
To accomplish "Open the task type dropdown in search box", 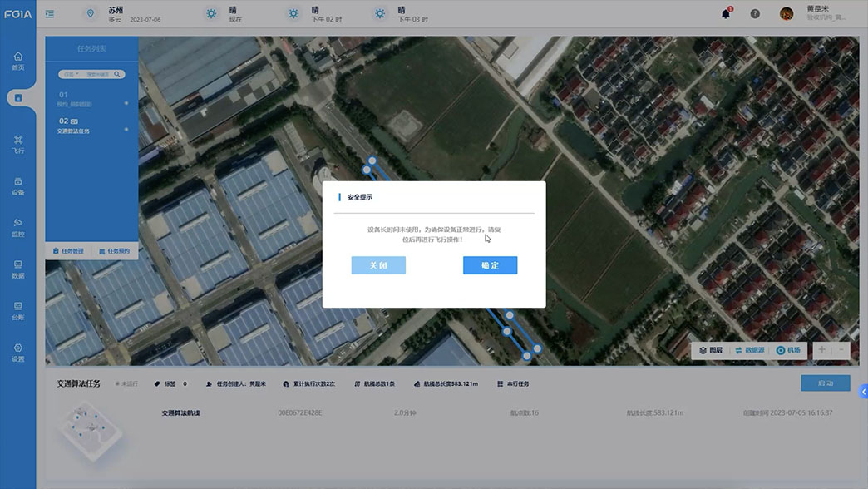I will 71,74.
